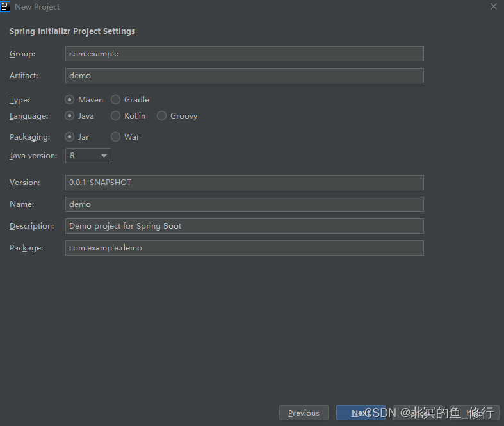Click the Packaging label

pyautogui.click(x=30, y=137)
